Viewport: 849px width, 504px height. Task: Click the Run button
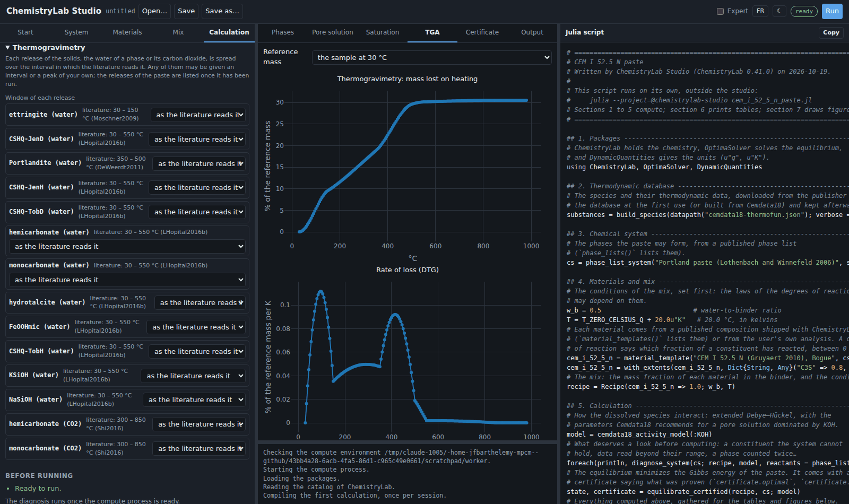click(x=832, y=11)
